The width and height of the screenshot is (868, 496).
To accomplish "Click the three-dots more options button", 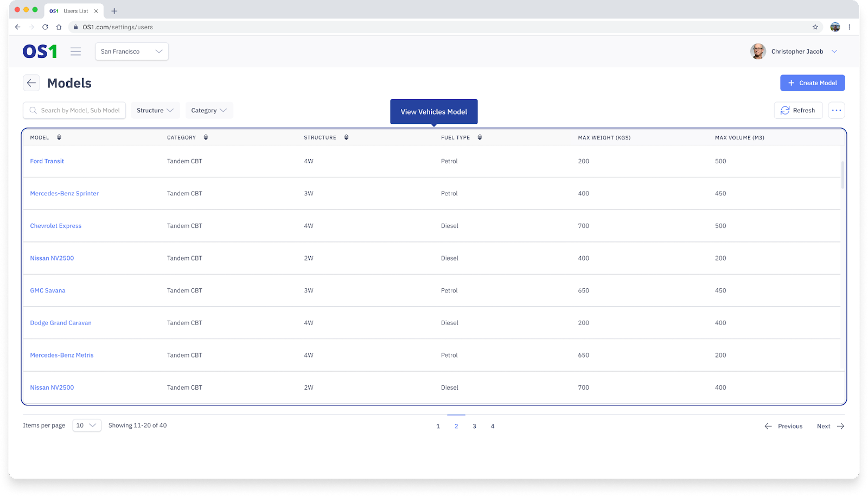I will (x=836, y=110).
